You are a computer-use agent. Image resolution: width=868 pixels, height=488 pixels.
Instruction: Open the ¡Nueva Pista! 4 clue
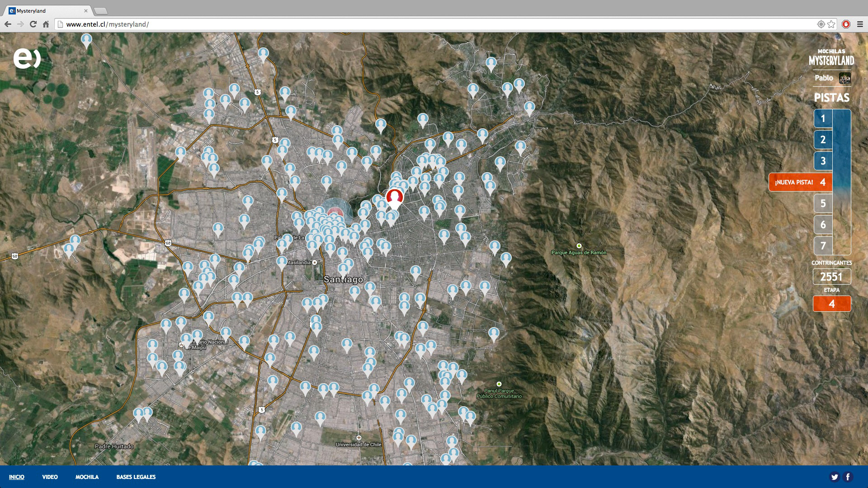[800, 182]
